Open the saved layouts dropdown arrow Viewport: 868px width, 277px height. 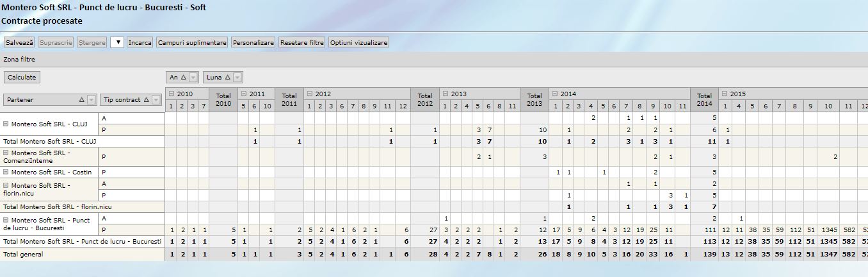click(x=117, y=43)
